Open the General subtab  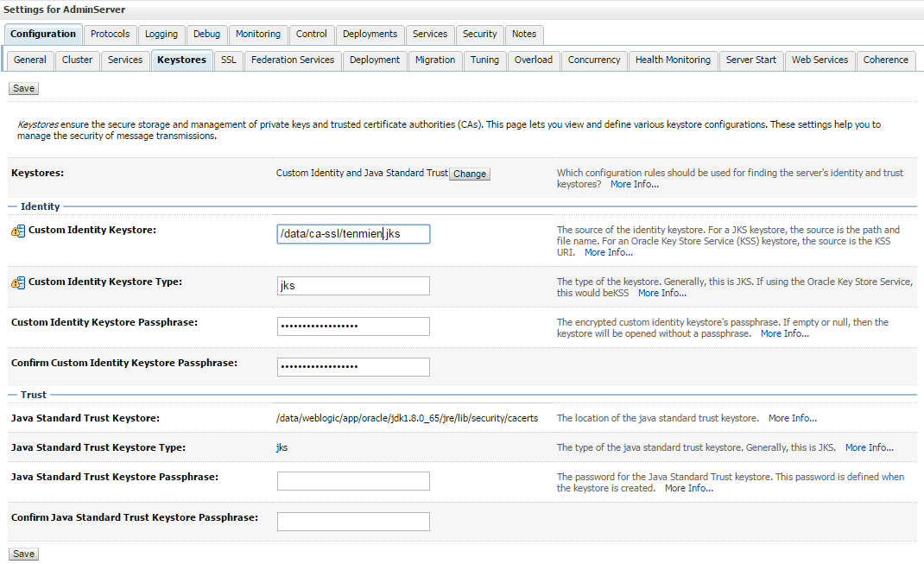(x=30, y=60)
